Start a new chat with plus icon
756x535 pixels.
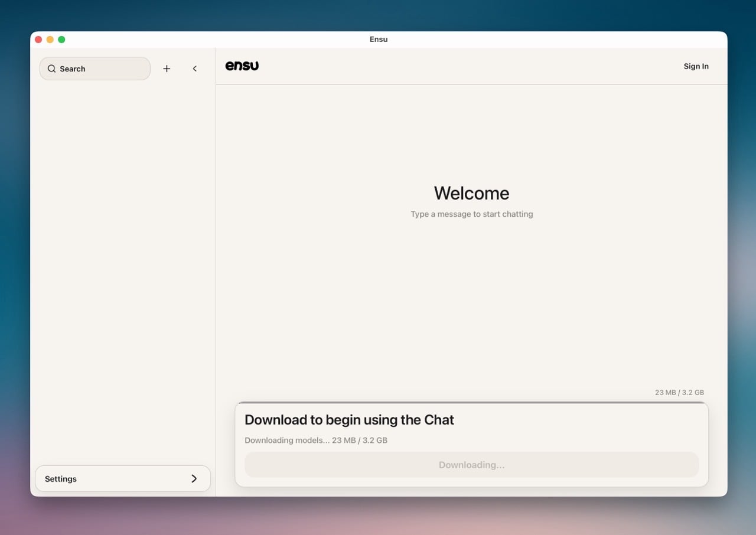[x=167, y=69]
